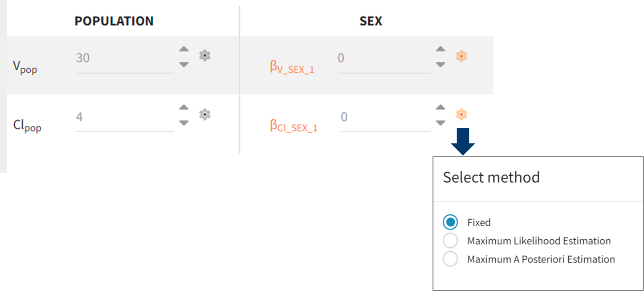Select the Fixed method radio button
This screenshot has width=644, height=291.
coord(450,222)
